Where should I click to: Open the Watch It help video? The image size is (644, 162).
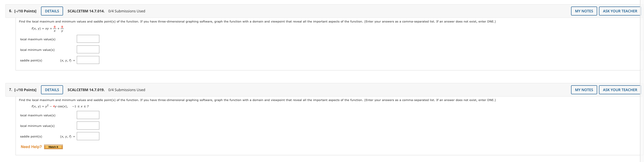point(53,147)
